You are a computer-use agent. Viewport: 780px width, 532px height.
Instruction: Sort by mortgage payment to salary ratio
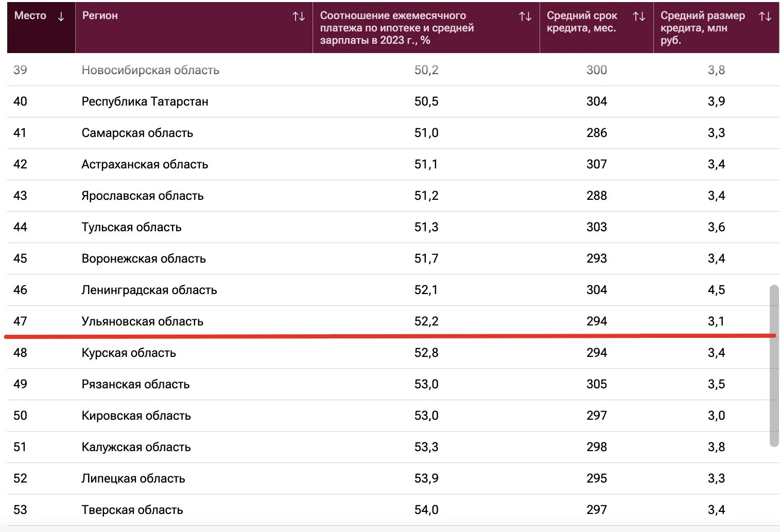click(x=525, y=16)
